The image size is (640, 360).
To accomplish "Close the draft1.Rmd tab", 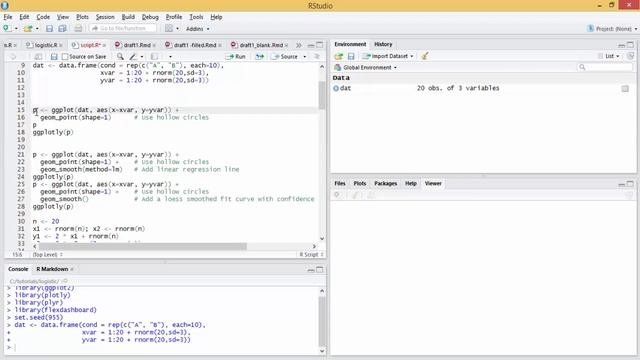I will pyautogui.click(x=154, y=45).
